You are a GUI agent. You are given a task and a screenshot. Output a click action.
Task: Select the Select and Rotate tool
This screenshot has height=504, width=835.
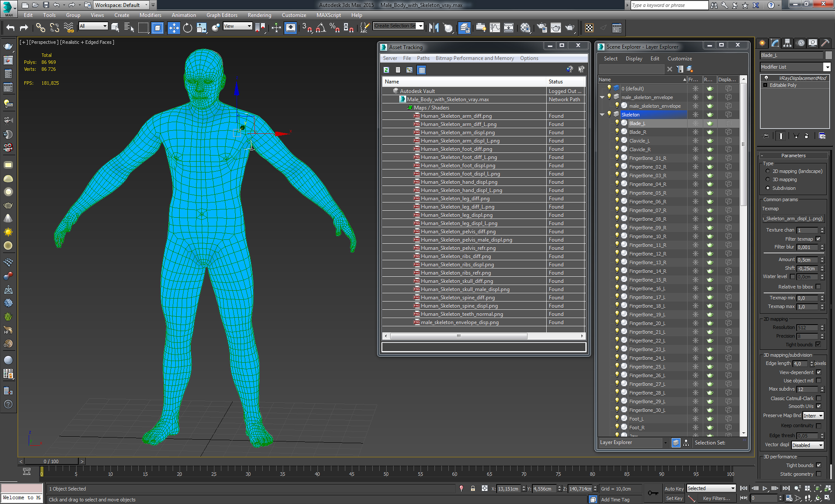click(x=187, y=28)
